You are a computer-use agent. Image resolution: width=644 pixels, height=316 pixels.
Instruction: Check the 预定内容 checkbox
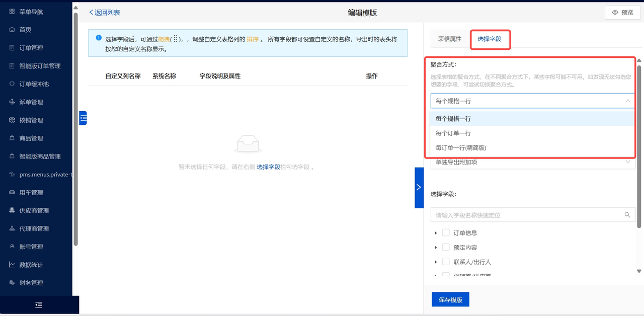[x=445, y=248]
